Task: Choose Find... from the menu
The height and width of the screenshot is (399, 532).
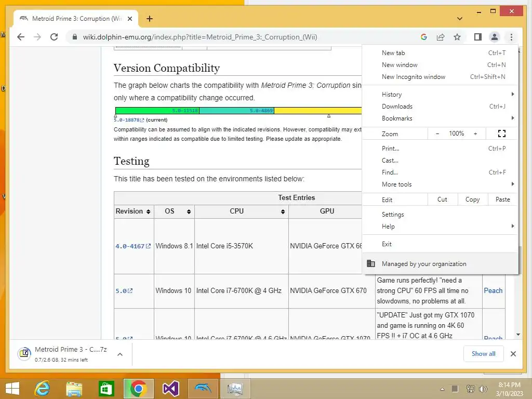Action: (x=440, y=172)
